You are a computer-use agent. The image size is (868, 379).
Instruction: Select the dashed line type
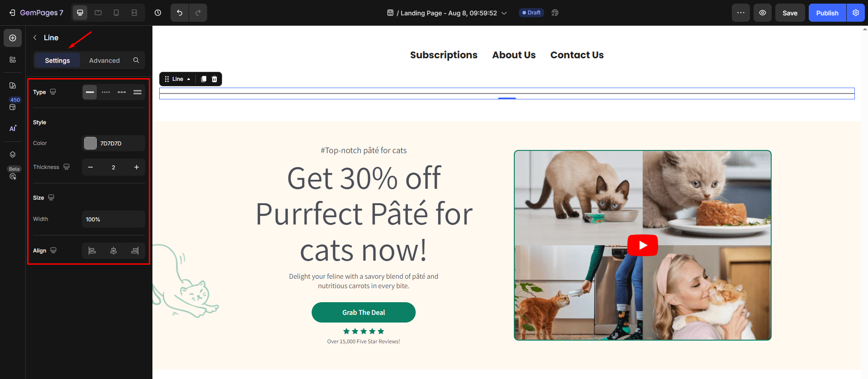pyautogui.click(x=122, y=92)
